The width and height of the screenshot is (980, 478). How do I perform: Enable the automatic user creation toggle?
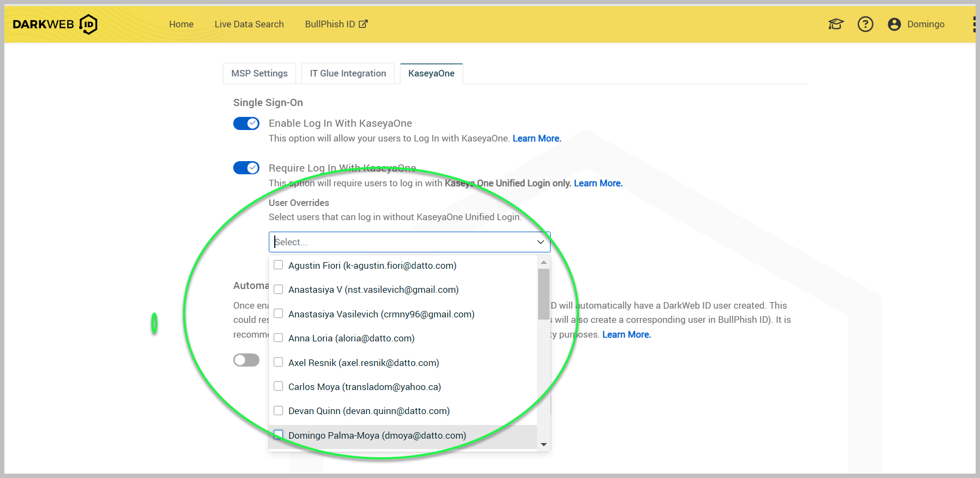click(246, 360)
